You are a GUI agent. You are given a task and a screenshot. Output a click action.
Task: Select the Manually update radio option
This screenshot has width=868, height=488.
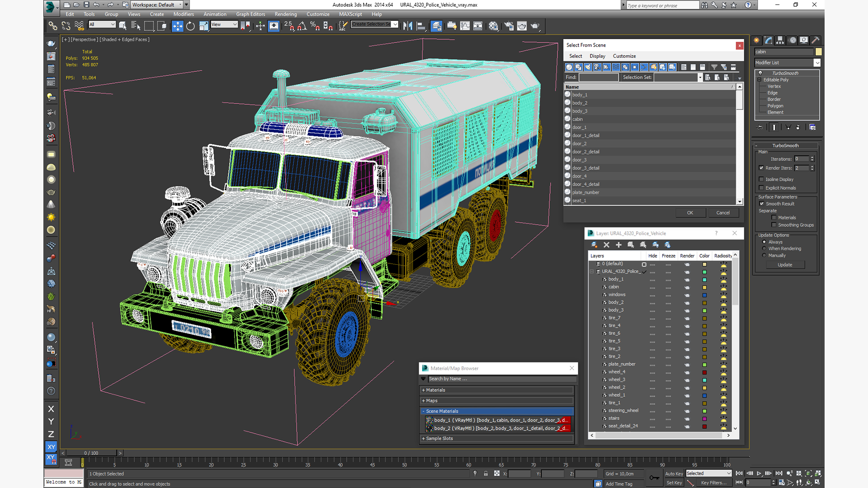(x=764, y=255)
